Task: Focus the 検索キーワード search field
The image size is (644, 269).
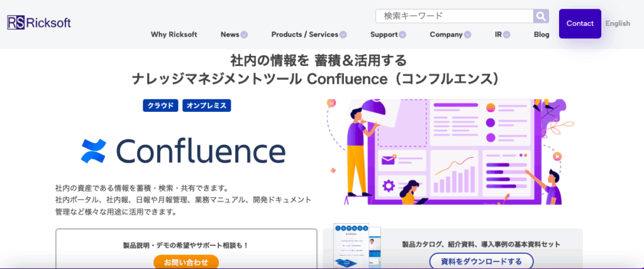Action: click(x=454, y=16)
